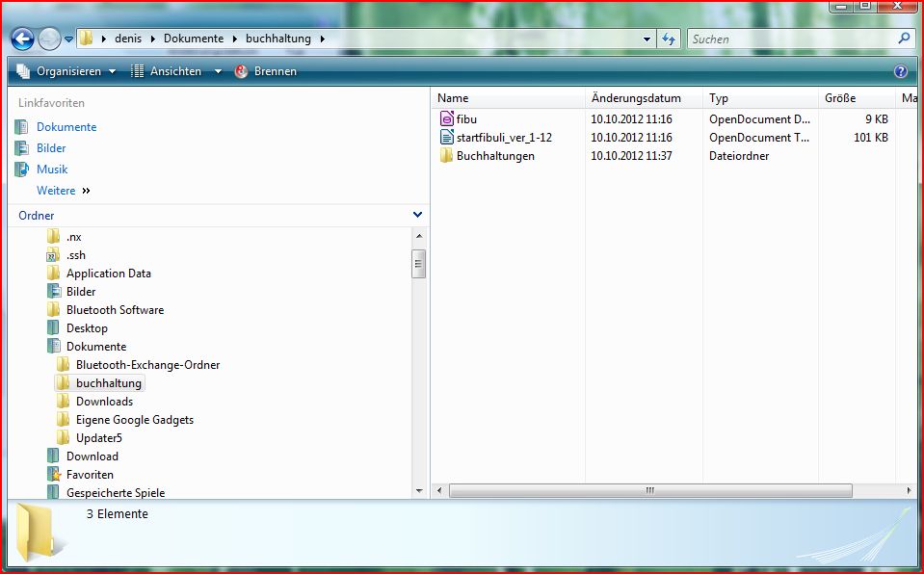This screenshot has height=574, width=924.
Task: Click the folder icon in address bar
Action: (x=86, y=39)
